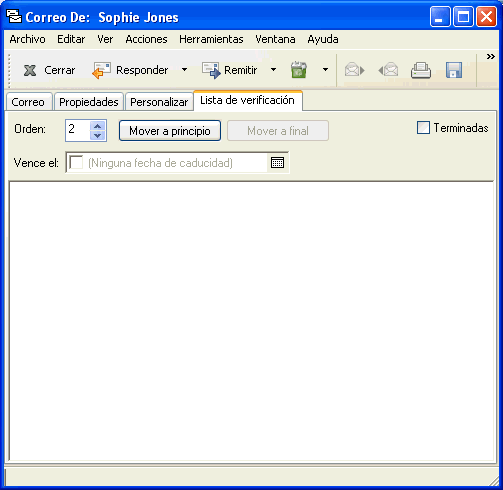Switch to the Correo tab
Viewport: 503px width, 490px height.
point(28,102)
